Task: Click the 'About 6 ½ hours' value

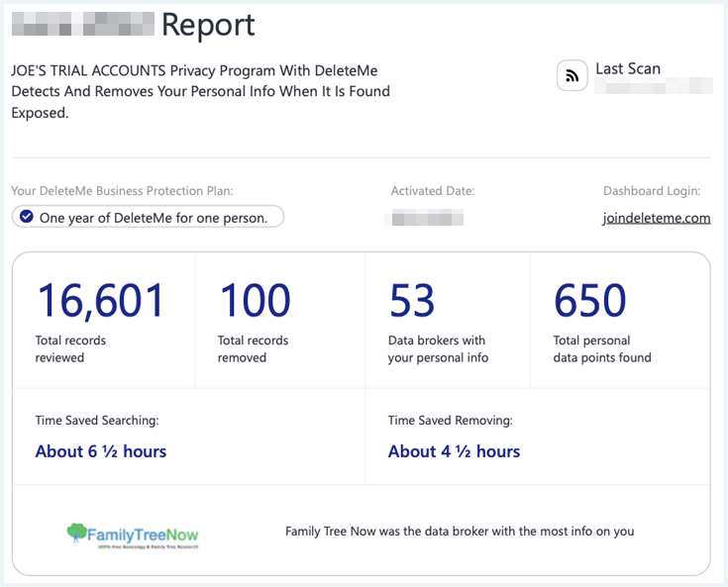Action: 101,451
